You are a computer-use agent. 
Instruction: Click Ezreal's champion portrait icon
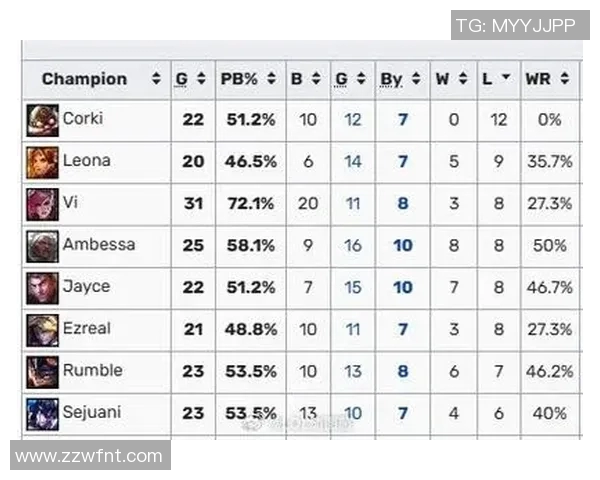click(x=42, y=329)
